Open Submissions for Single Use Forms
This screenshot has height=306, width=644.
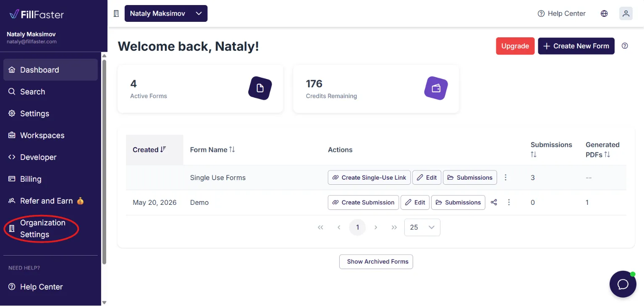coord(470,178)
